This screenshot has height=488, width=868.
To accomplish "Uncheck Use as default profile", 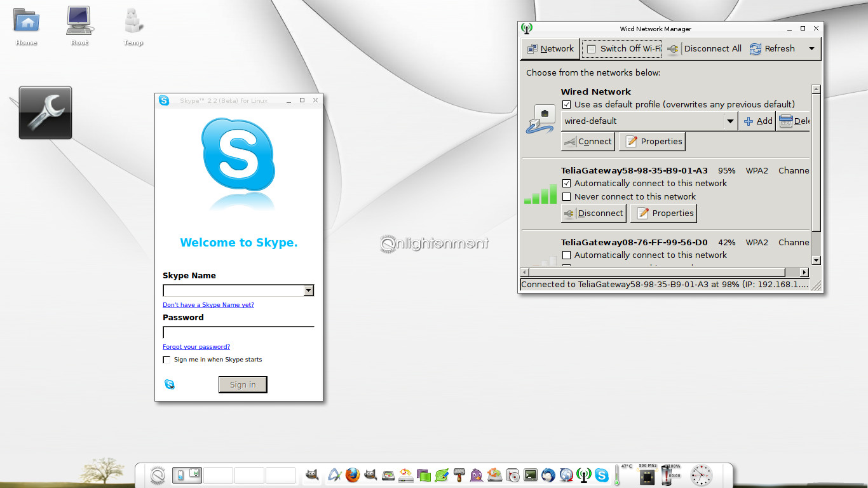I will click(567, 104).
